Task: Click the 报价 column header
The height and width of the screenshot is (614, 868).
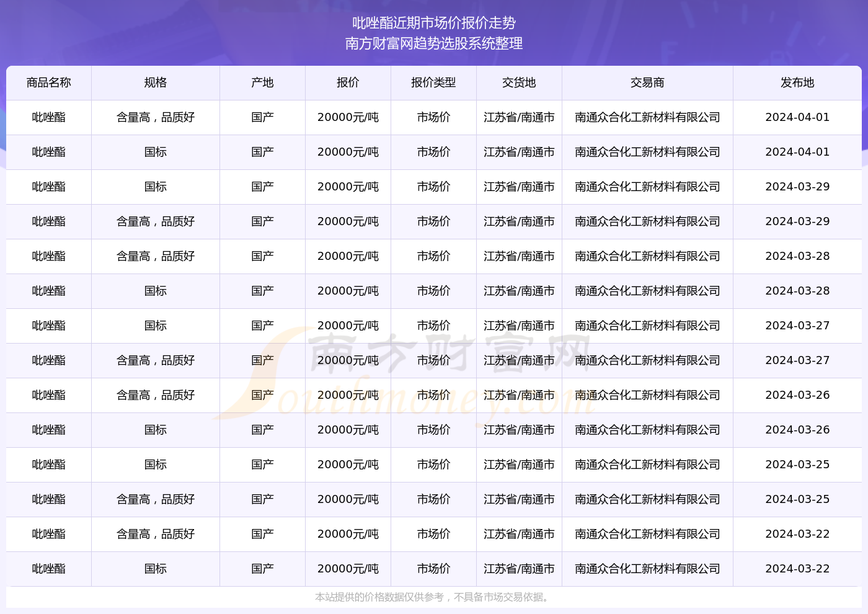Action: (x=348, y=82)
